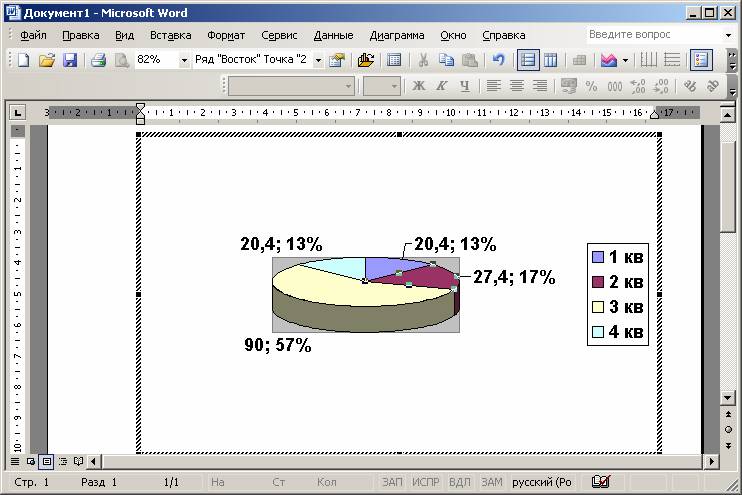Open the 82% zoom dropdown

tap(184, 60)
